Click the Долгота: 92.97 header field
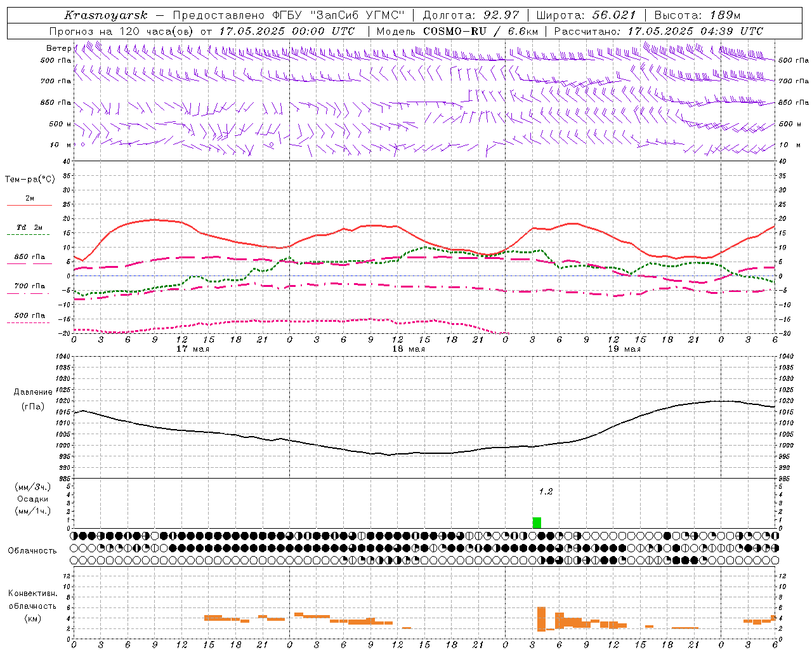Viewport: 812px width, 650px height. [471, 15]
